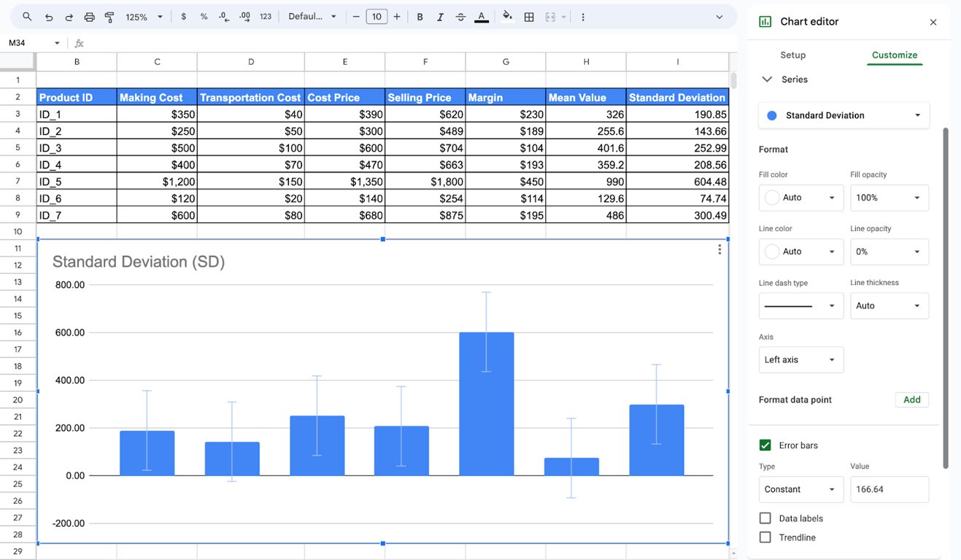Format as percent
The height and width of the screenshot is (560, 961).
204,17
